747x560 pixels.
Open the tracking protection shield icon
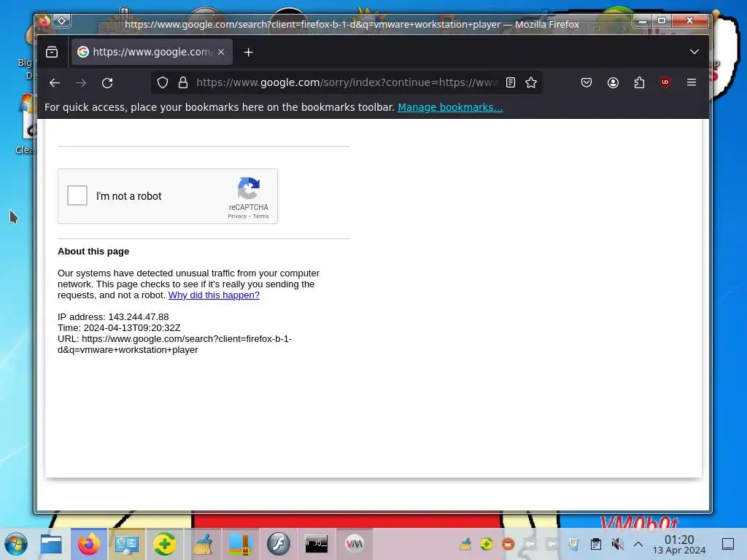click(163, 83)
